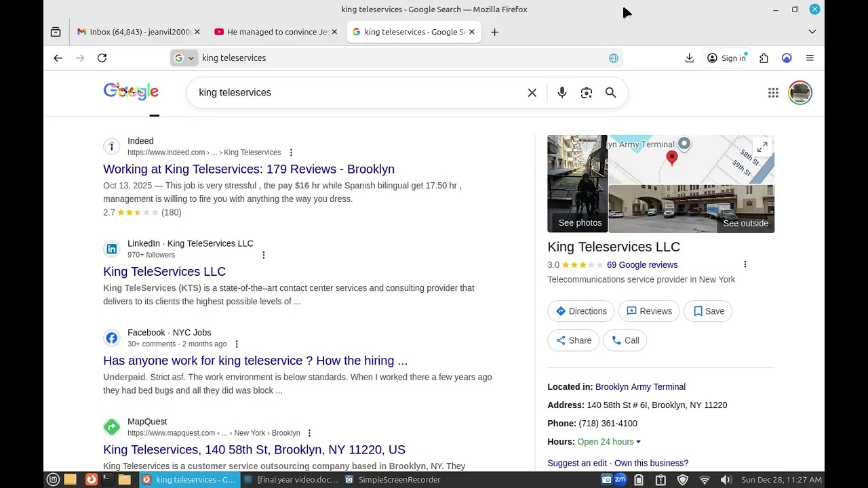Open the Indeed result's three-dot menu
868x488 pixels.
click(291, 152)
